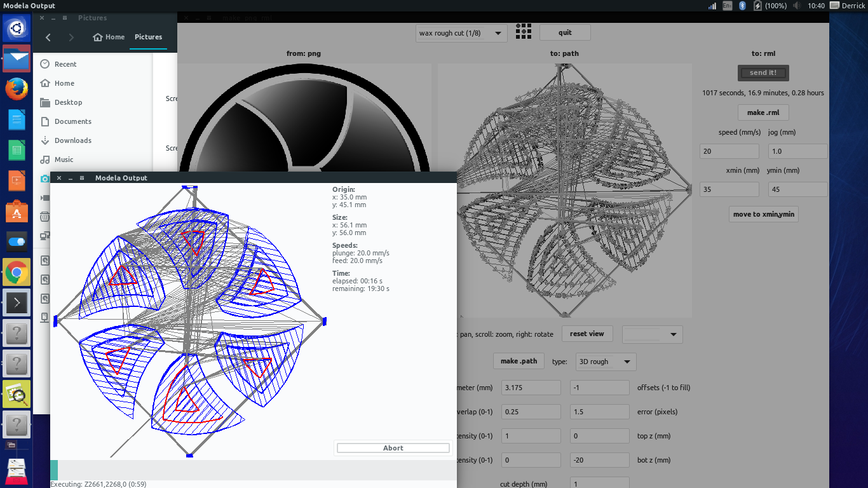Viewport: 868px width, 488px height.
Task: Open the 10:40 clock menu
Action: pos(817,6)
